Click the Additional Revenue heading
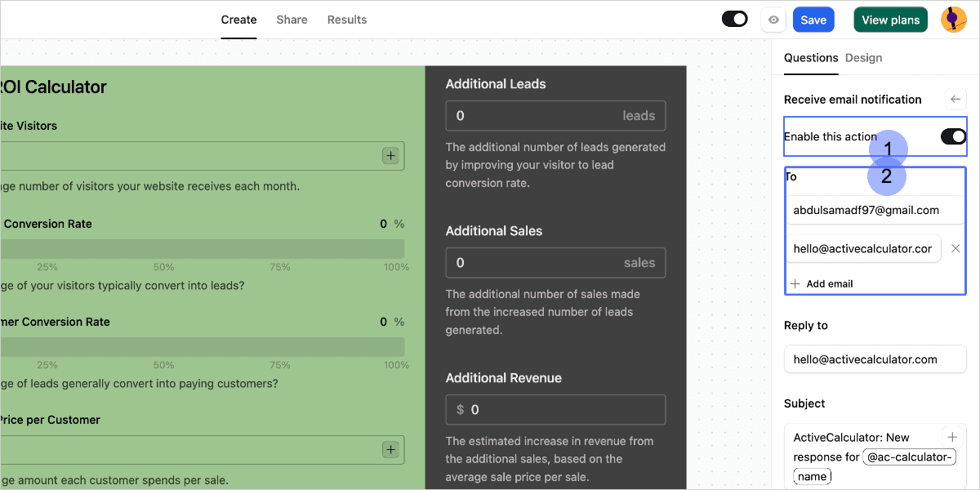The image size is (980, 490). pyautogui.click(x=504, y=378)
